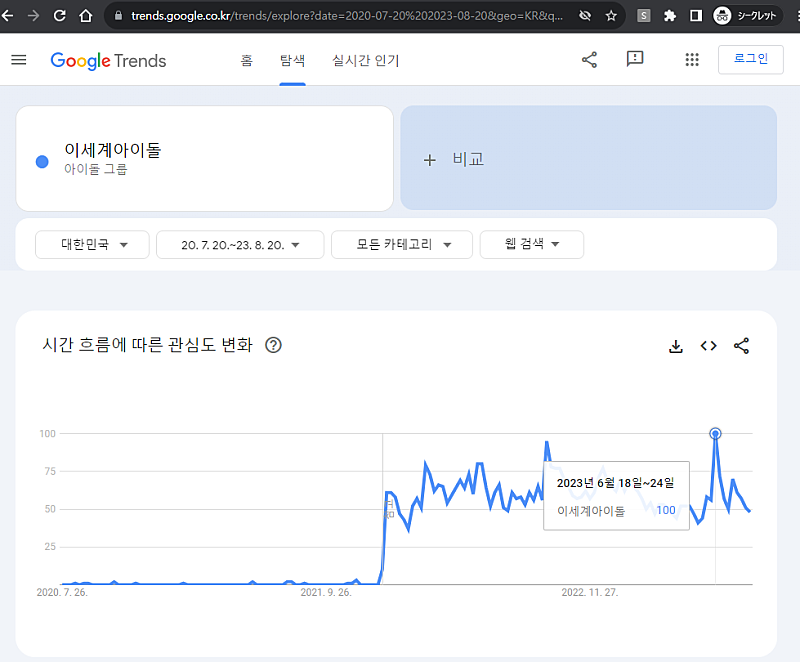Click the blue dot beside 이세계아이돌
The height and width of the screenshot is (662, 800).
tap(42, 162)
